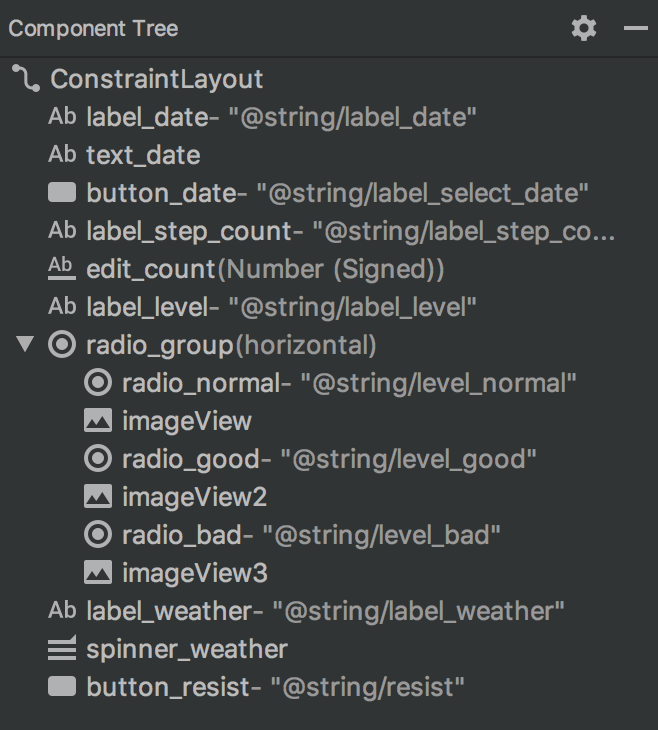658x730 pixels.
Task: Click the button icon beside button_date
Action: [x=62, y=192]
